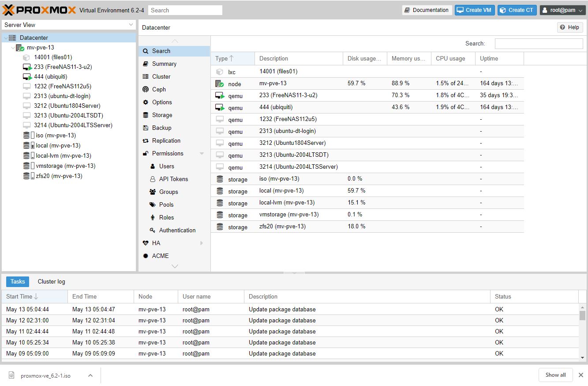Collapse the Permissions submenu
This screenshot has width=588, height=386.
click(x=202, y=154)
